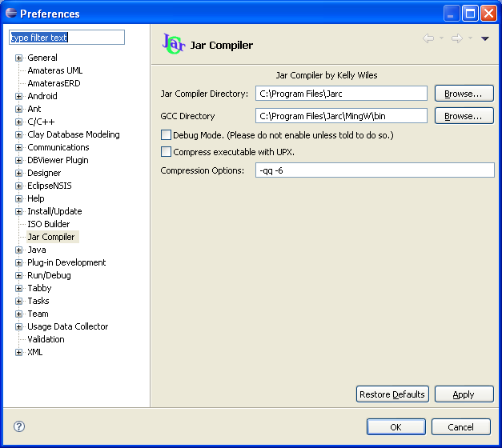Click the Apply button
This screenshot has width=502, height=448.
click(x=464, y=394)
